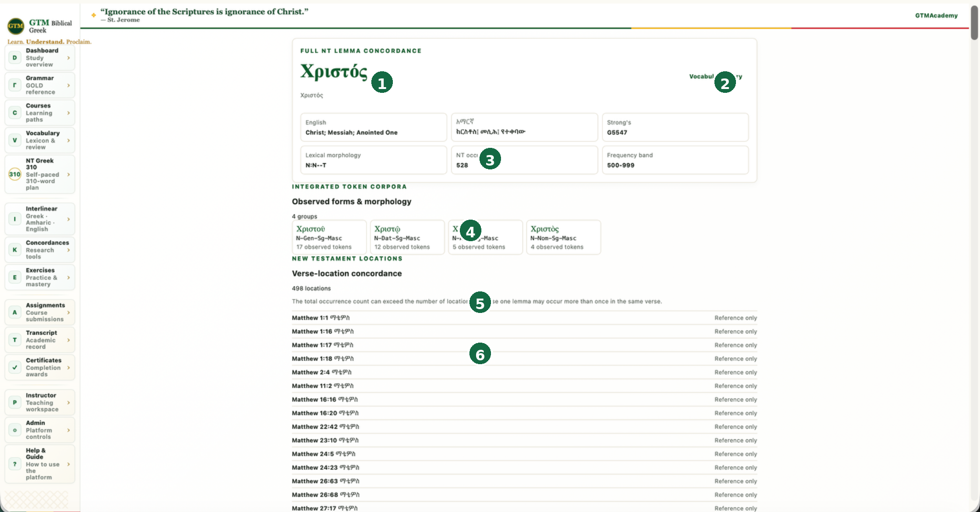
Task: Click the GTM logo emblem
Action: tap(16, 26)
